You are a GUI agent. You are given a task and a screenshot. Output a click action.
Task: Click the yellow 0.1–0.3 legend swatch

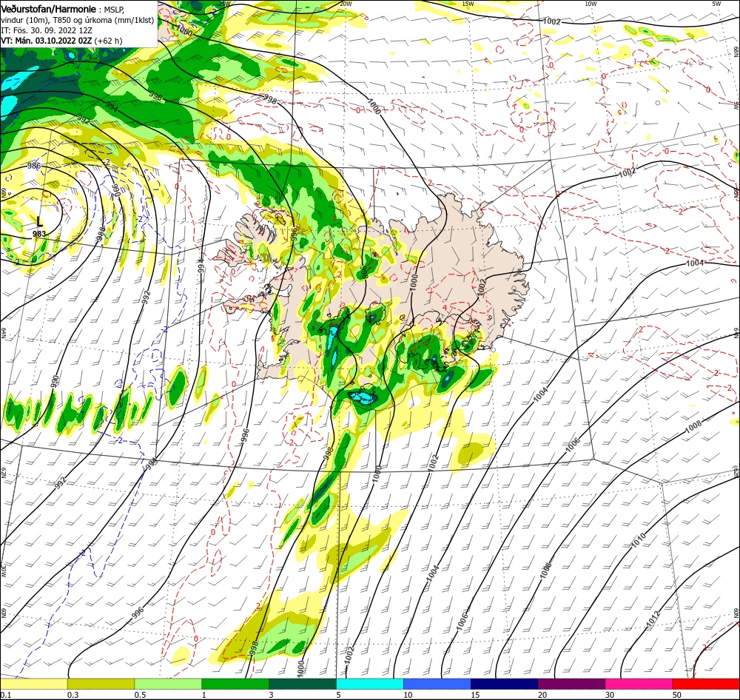[x=33, y=684]
